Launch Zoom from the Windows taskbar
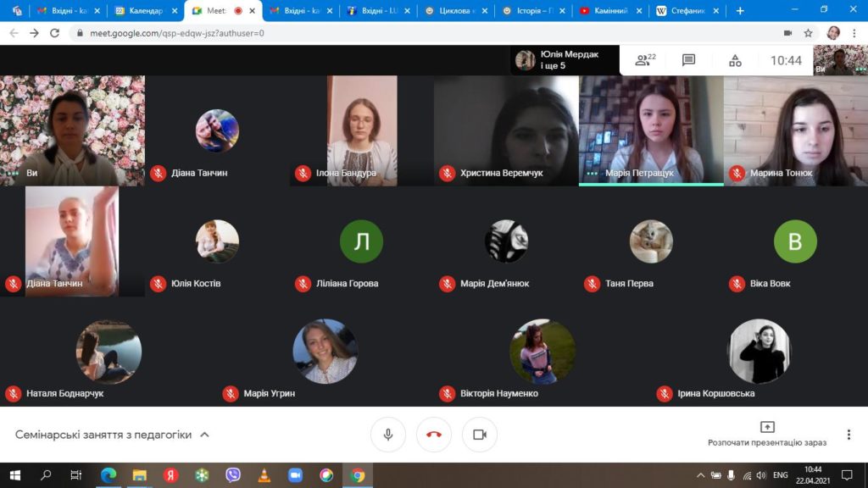The height and width of the screenshot is (488, 868). click(x=295, y=475)
